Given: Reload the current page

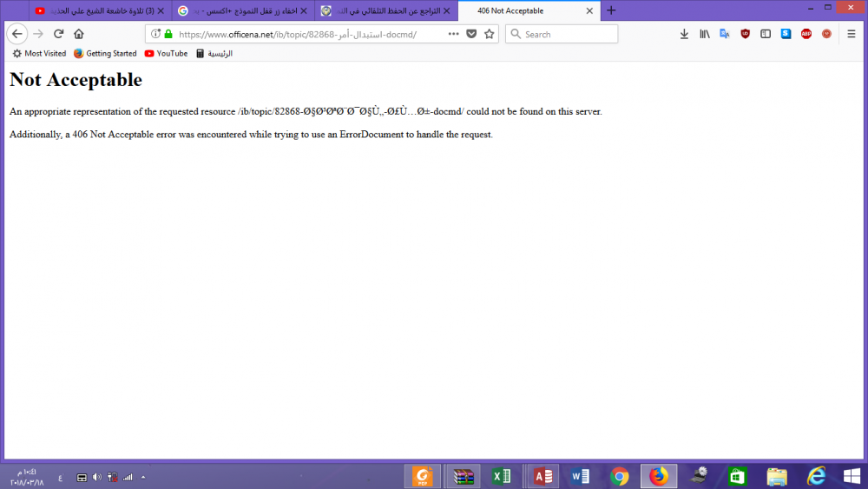Looking at the screenshot, I should (58, 34).
